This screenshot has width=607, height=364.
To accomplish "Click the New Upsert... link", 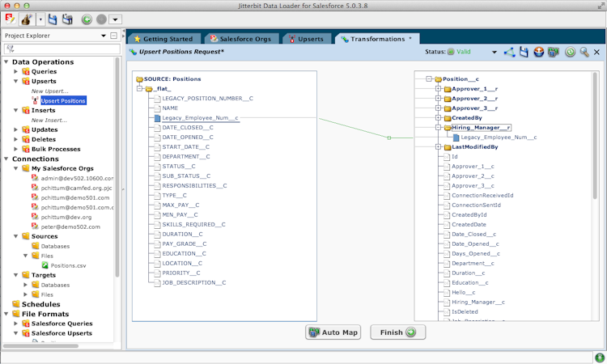I will pyautogui.click(x=50, y=91).
